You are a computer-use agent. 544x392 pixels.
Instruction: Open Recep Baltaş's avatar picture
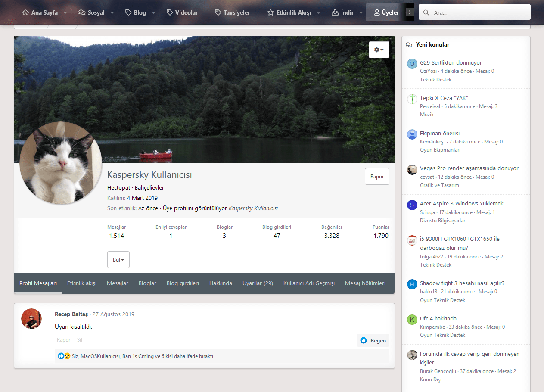pyautogui.click(x=31, y=319)
